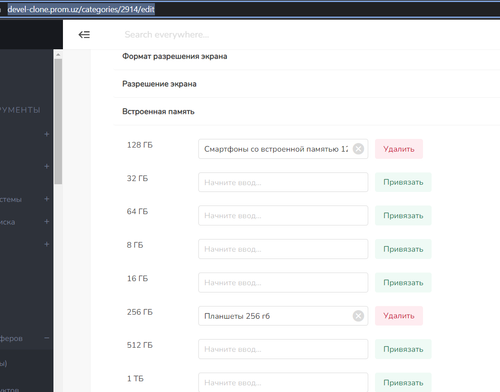Click Привязать for 64 ГБ
500x392 pixels.
point(403,216)
